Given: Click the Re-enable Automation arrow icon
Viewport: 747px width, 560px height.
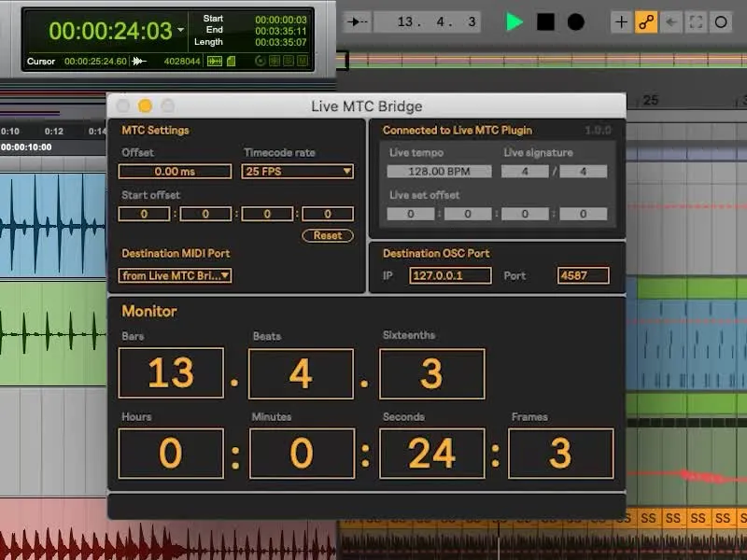Looking at the screenshot, I should pyautogui.click(x=670, y=22).
